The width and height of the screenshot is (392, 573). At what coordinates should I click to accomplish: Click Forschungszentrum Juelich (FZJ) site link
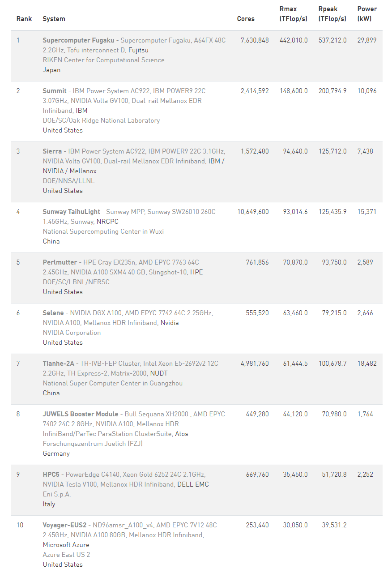93,444
